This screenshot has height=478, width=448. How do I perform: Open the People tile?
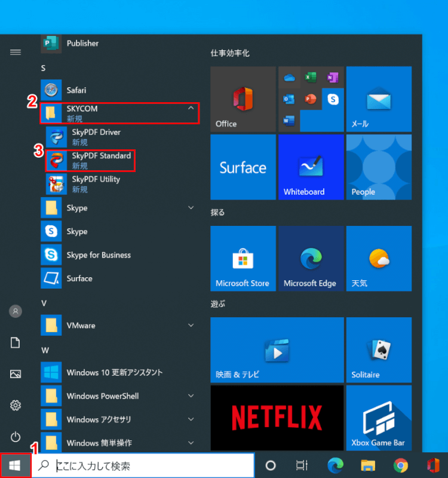click(379, 167)
